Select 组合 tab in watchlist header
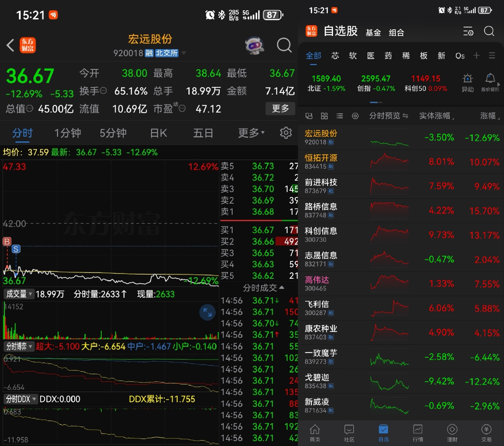The image size is (504, 446). point(396,32)
